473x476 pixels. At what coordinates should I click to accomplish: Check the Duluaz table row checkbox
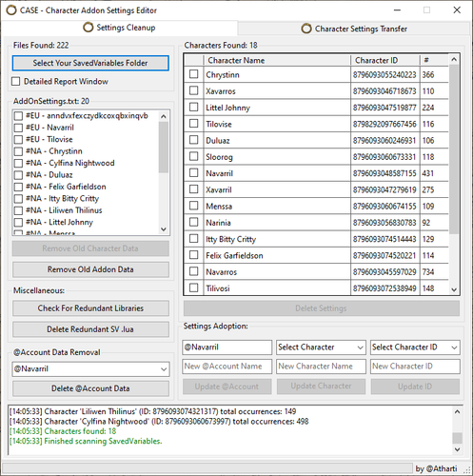coord(194,140)
